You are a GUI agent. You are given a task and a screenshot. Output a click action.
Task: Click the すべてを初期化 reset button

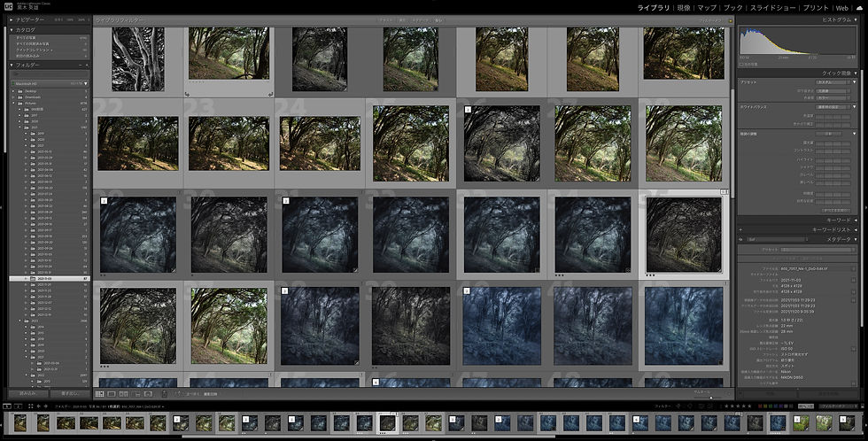[834, 210]
